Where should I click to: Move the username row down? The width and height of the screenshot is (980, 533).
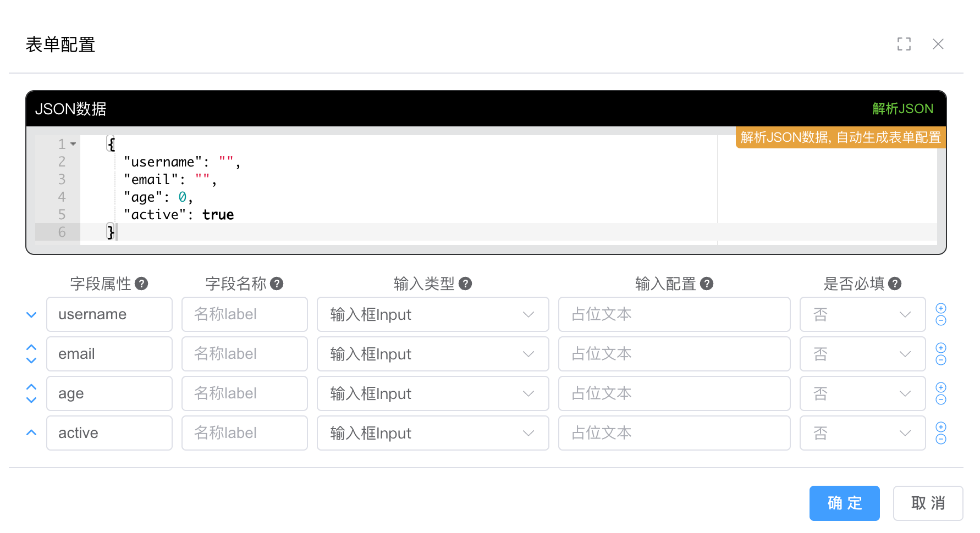(x=31, y=315)
